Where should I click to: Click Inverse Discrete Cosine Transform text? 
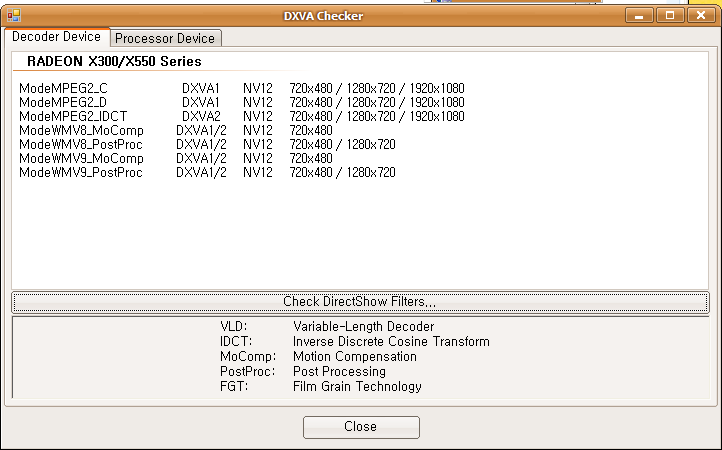[x=391, y=342]
